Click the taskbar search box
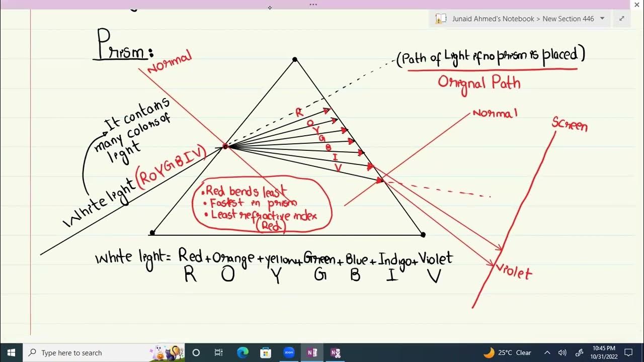Screen dimensions: 644x362 tap(104, 352)
